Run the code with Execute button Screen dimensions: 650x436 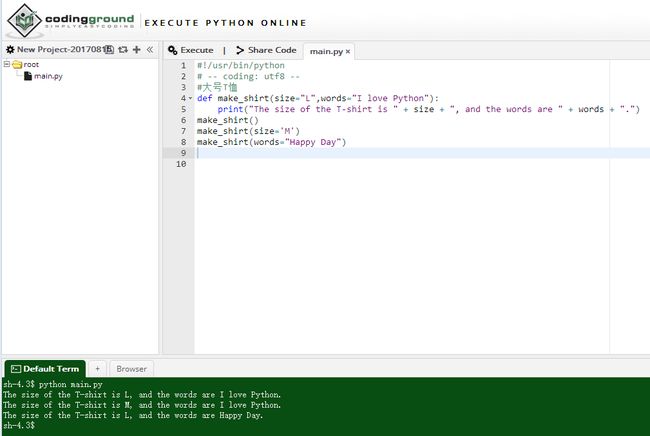pyautogui.click(x=191, y=50)
